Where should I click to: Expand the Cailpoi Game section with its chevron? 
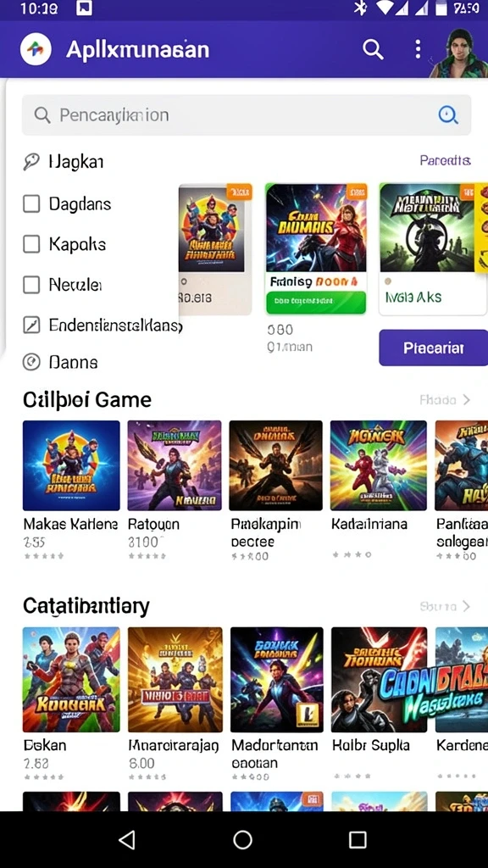coord(466,400)
